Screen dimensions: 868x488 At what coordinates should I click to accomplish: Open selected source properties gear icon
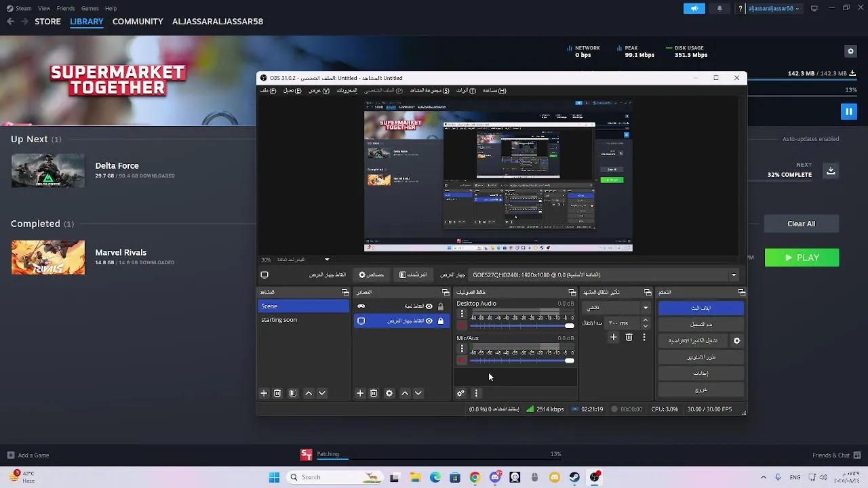(389, 393)
